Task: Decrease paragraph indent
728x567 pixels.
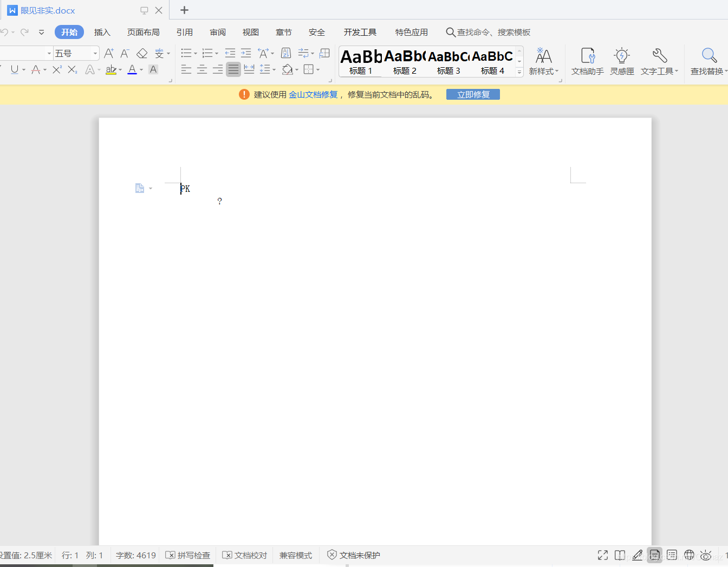Action: point(230,53)
